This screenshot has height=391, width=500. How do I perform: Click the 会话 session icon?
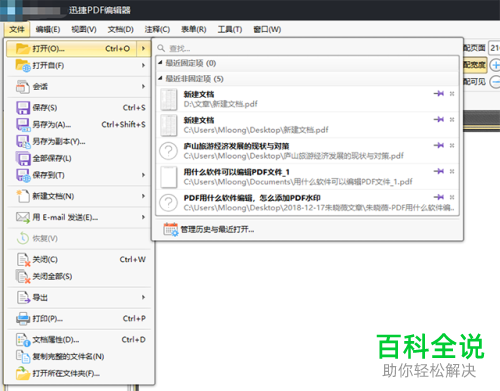coord(23,87)
